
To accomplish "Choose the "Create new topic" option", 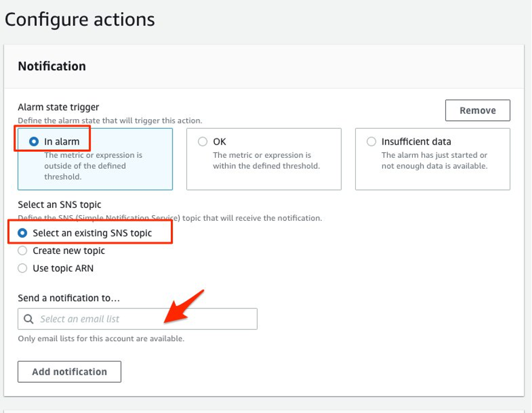I will (22, 249).
